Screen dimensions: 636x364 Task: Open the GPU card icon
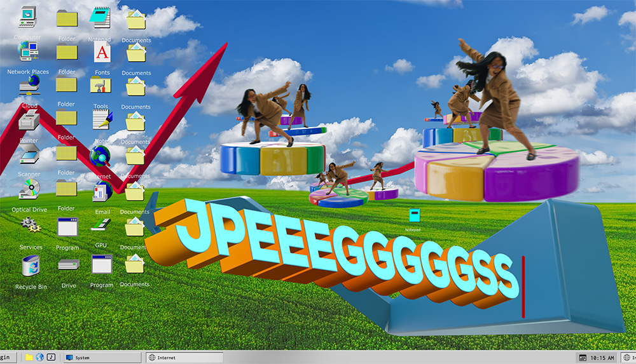pyautogui.click(x=100, y=224)
